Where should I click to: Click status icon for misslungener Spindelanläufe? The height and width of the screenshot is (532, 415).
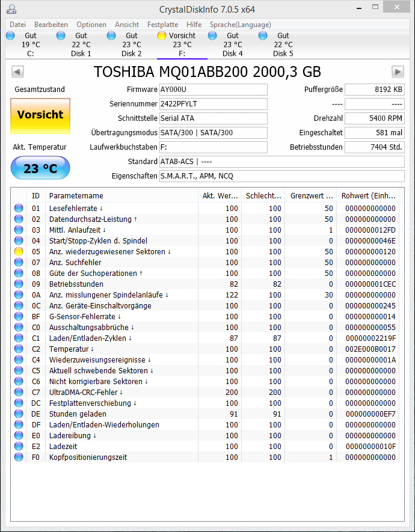[x=19, y=295]
